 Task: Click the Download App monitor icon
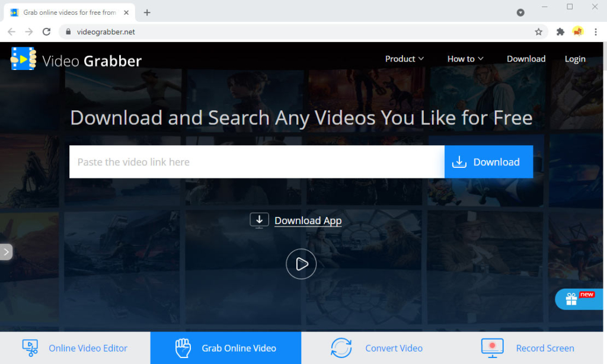click(x=259, y=221)
